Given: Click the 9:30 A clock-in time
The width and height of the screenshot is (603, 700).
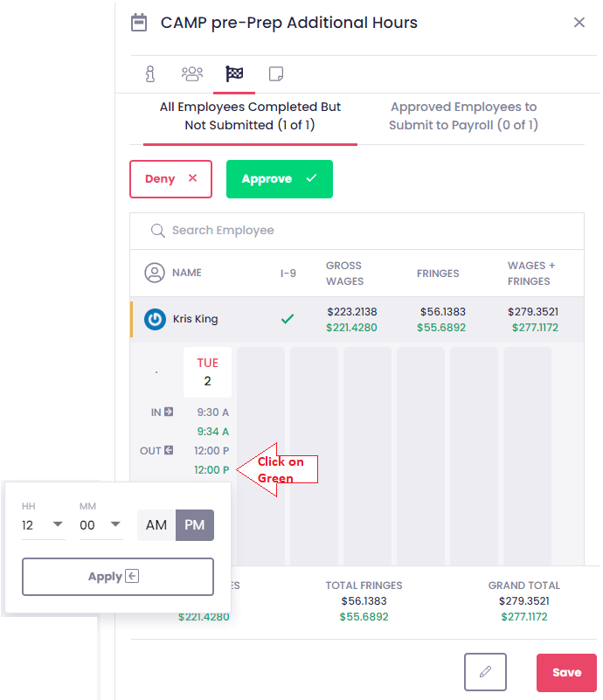Looking at the screenshot, I should coord(213,412).
